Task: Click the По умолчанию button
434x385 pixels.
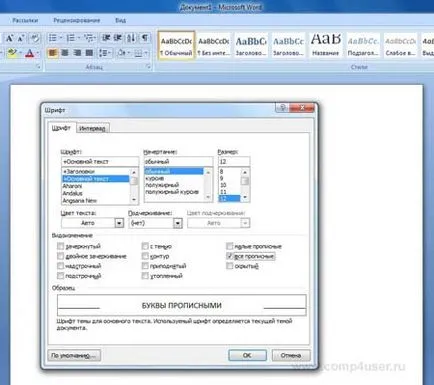Action: click(74, 355)
